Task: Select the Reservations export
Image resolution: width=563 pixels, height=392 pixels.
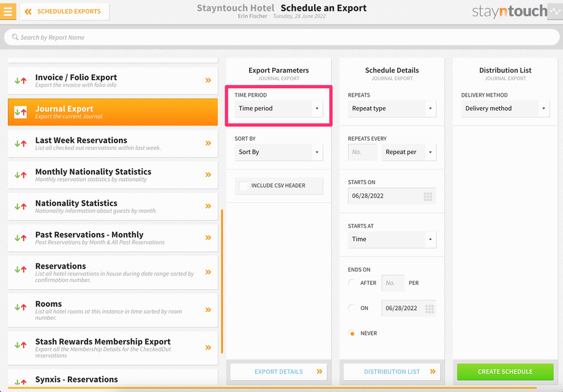Action: 113,273
